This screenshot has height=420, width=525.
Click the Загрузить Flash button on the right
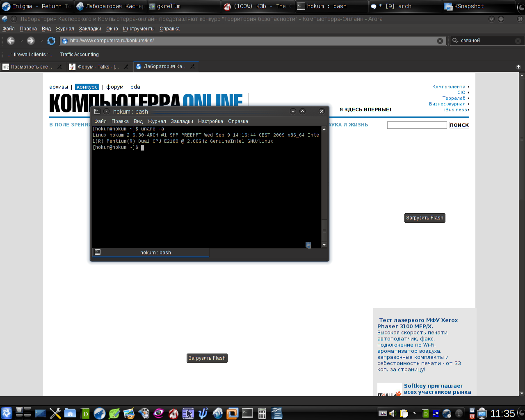click(x=425, y=218)
